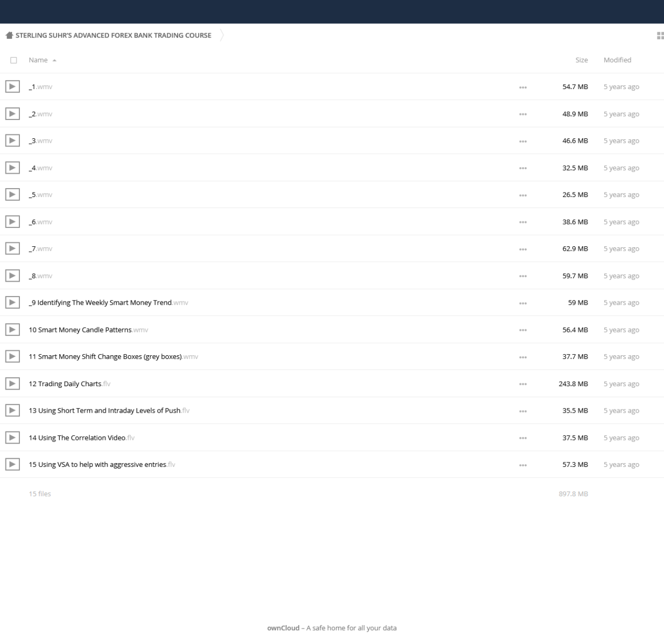Open 12 Trading Daily Charts.flv

click(x=70, y=383)
